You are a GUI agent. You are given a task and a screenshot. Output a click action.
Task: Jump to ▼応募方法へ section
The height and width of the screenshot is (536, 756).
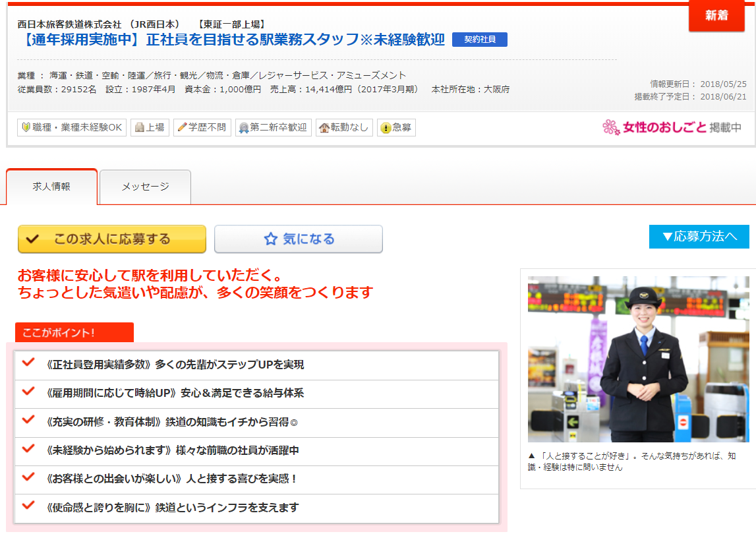(699, 237)
